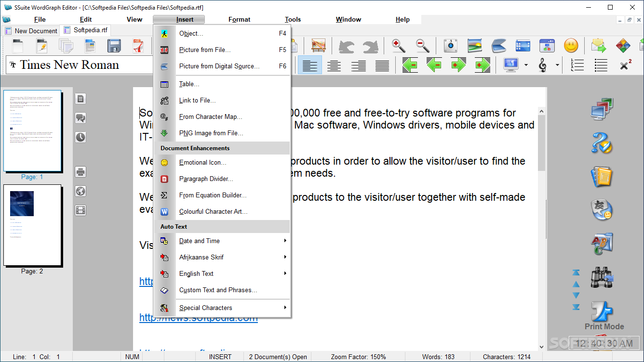This screenshot has width=644, height=362.
Task: Click the ABC folder sidebar icon
Action: pos(602,244)
